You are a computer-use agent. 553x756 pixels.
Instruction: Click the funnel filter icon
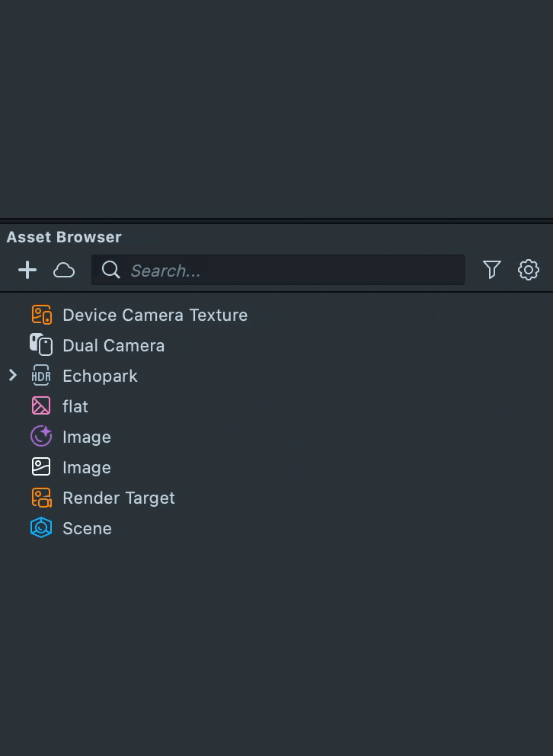[492, 270]
